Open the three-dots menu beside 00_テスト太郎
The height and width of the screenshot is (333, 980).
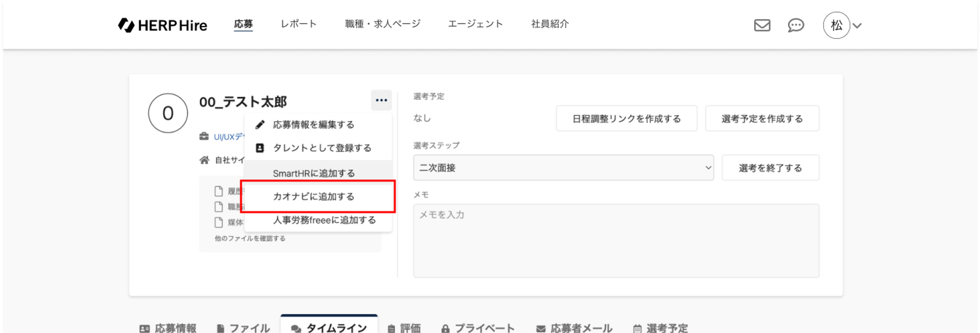click(x=381, y=100)
